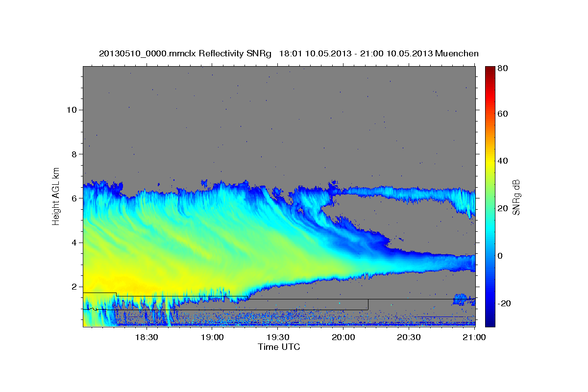Click the dark blue bottom of colorbar
Screen dimensions: 588x392
(490, 321)
